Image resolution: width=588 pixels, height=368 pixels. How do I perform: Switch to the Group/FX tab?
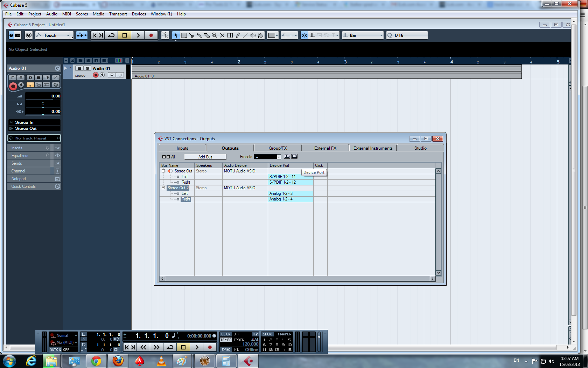click(x=278, y=148)
